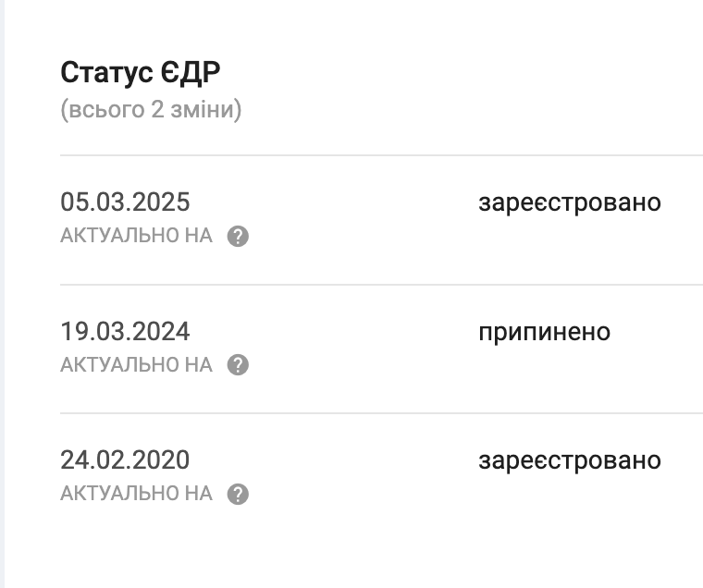Open question-mark tooltip under 19.03.2024

[x=238, y=365]
